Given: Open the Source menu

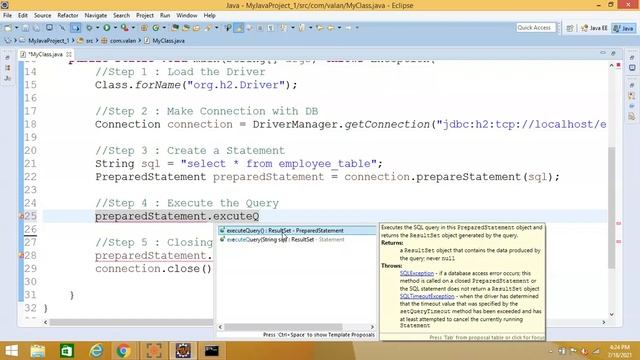Looking at the screenshot, I should pyautogui.click(x=42, y=16).
